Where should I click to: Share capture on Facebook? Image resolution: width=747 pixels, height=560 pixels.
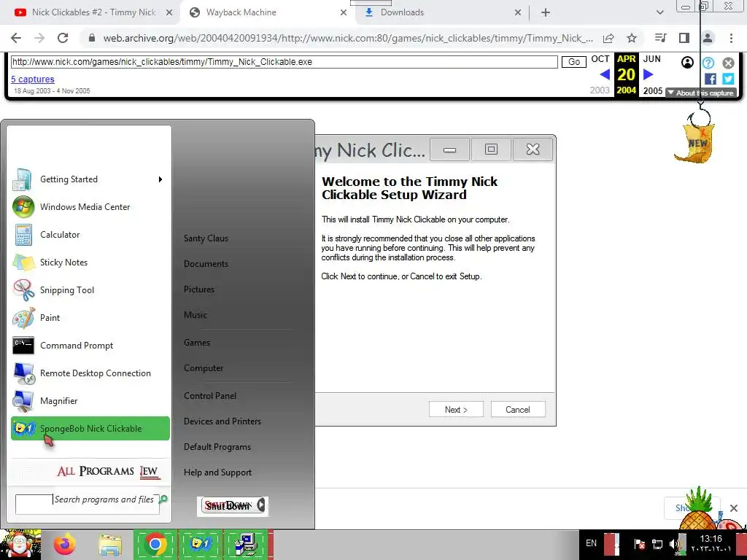point(711,79)
